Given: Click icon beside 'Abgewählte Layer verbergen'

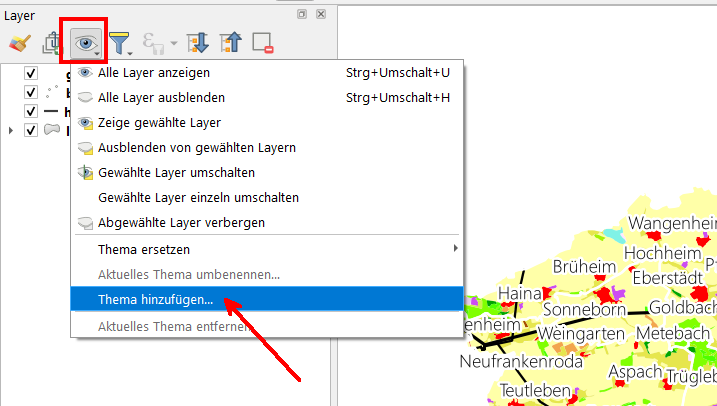Looking at the screenshot, I should [85, 223].
